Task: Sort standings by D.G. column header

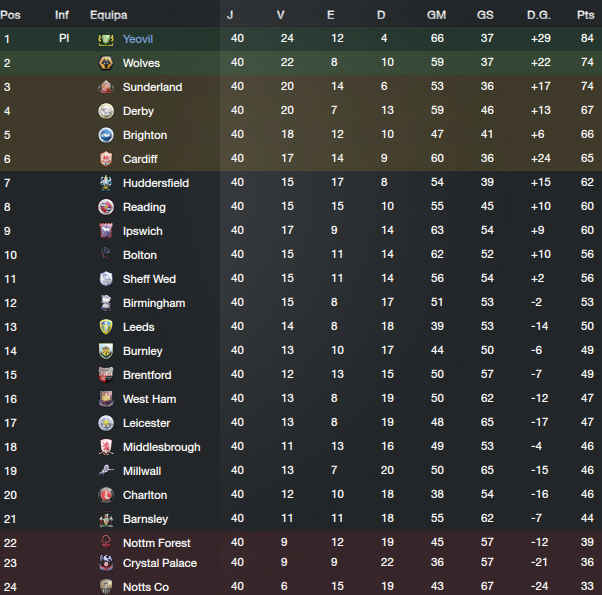Action: 539,15
